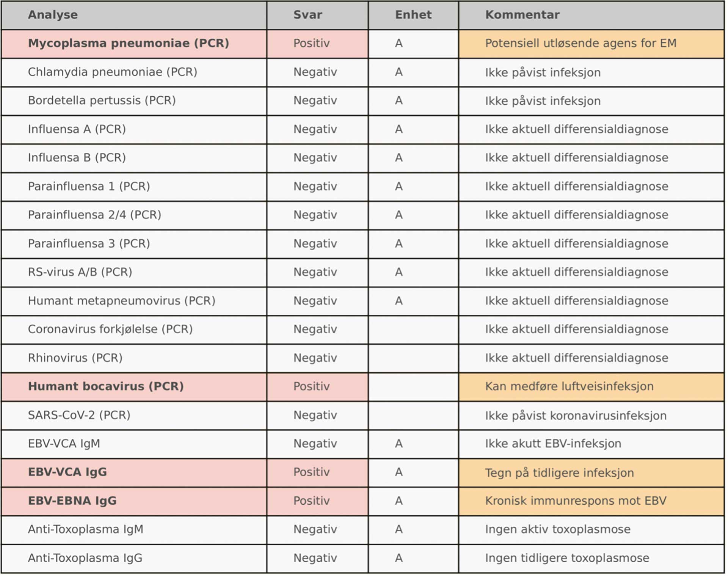Click the Negativ result for Rhinovirus (PCR)
The height and width of the screenshot is (576, 728).
(x=315, y=358)
